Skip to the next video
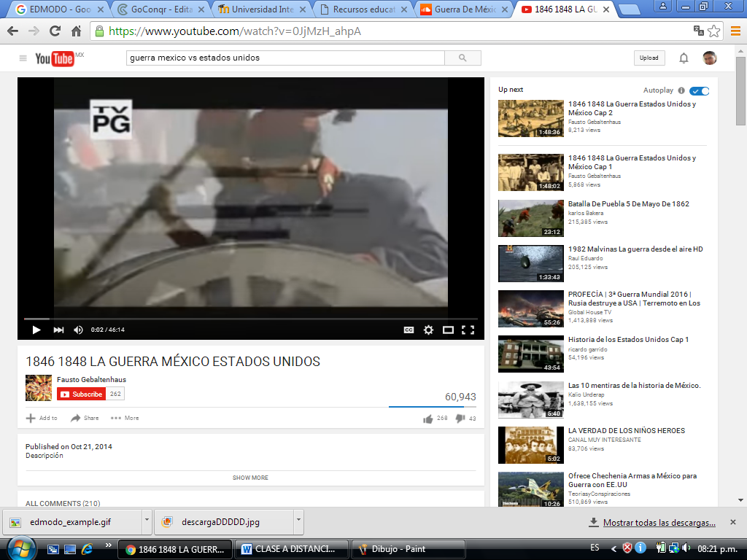 click(58, 330)
